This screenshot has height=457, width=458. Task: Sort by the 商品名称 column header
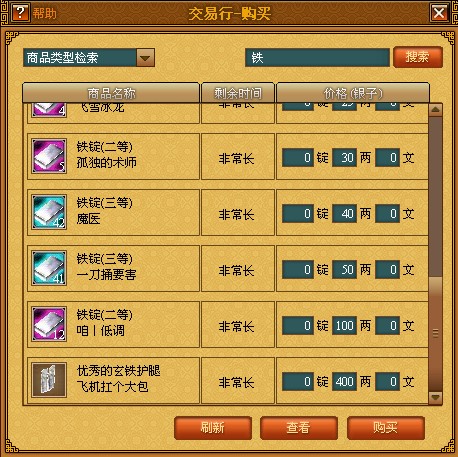click(x=111, y=93)
